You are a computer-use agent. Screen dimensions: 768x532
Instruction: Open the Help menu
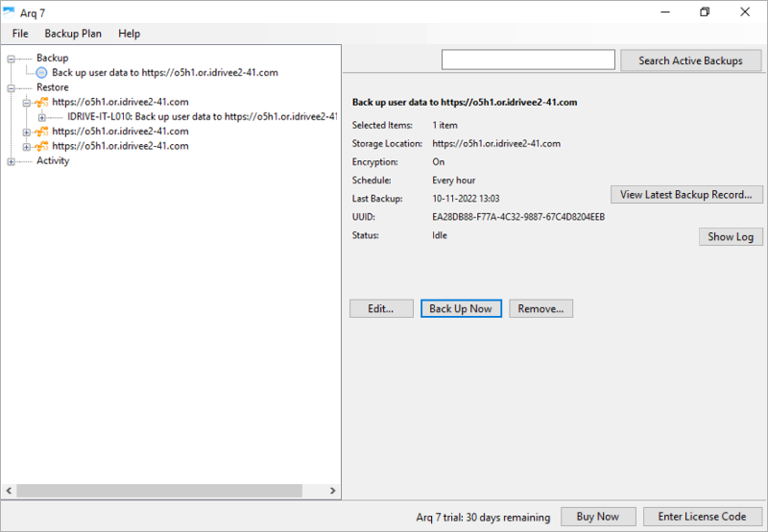pos(130,34)
